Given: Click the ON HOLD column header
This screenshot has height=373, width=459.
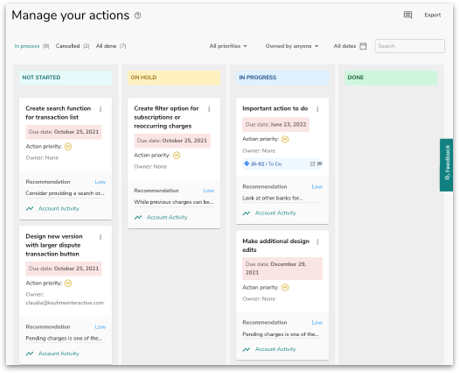Looking at the screenshot, I should coord(174,78).
